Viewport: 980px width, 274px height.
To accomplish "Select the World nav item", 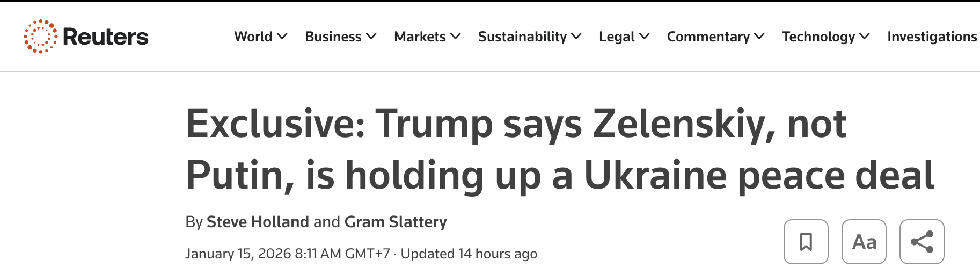I will 253,37.
